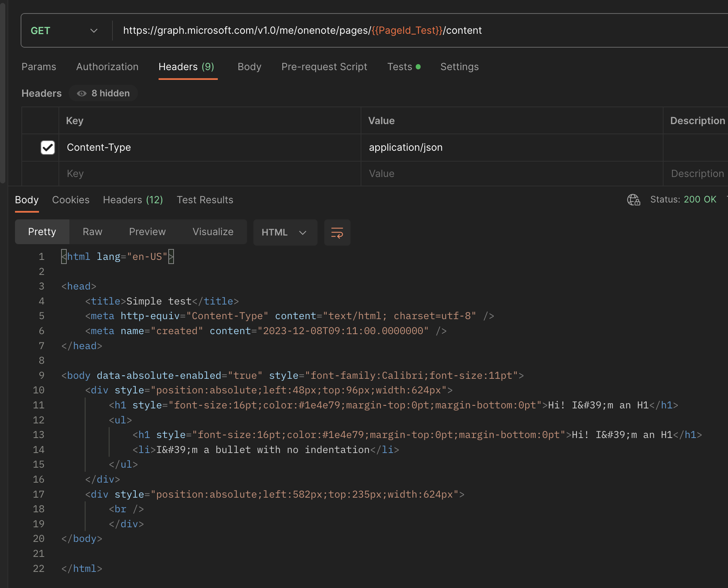Switch to the request Body tab

[249, 66]
